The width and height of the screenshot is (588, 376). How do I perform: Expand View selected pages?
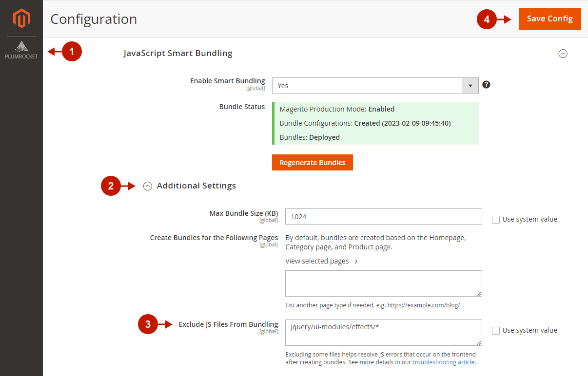321,261
